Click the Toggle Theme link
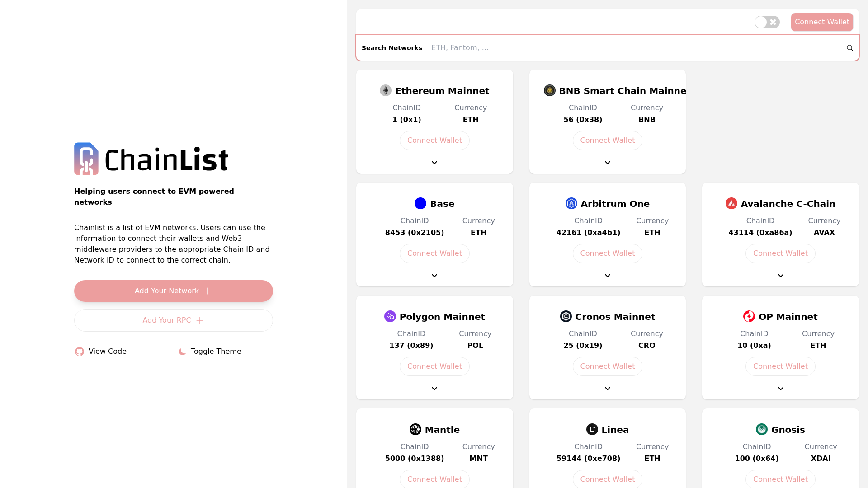 pos(210,352)
